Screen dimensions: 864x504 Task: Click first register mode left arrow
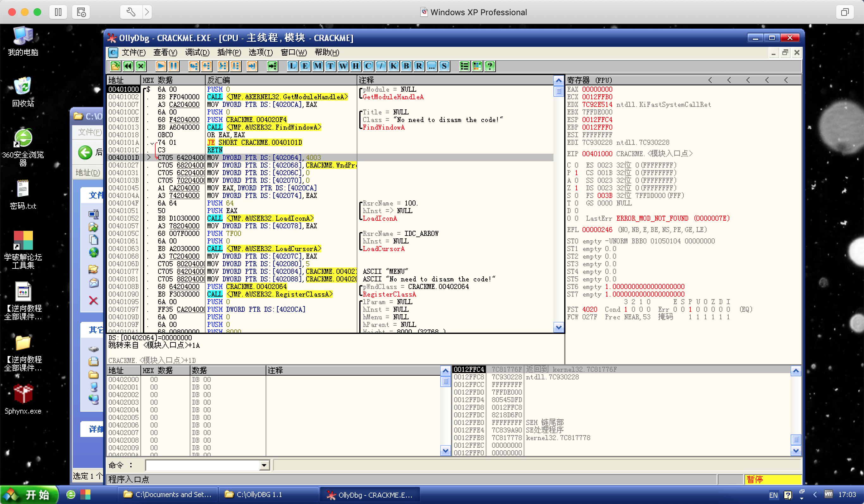point(710,80)
